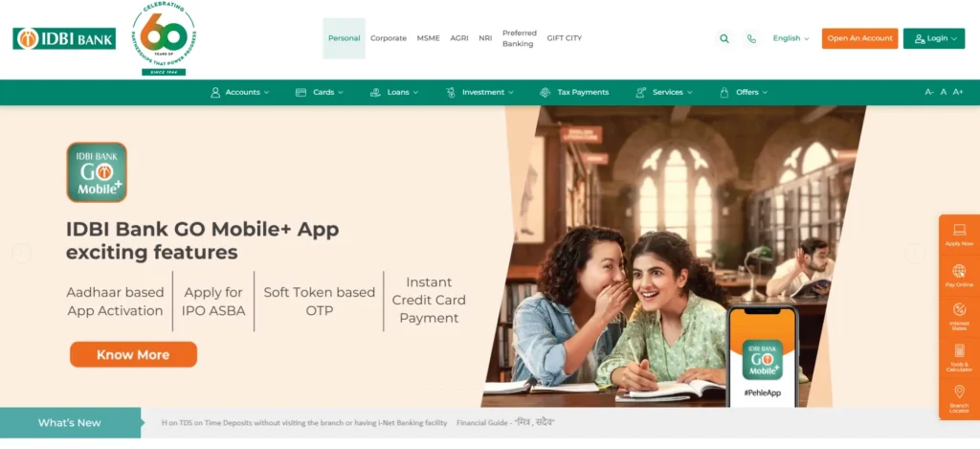Click the GO Mobile+ app icon
980x449 pixels.
click(97, 172)
